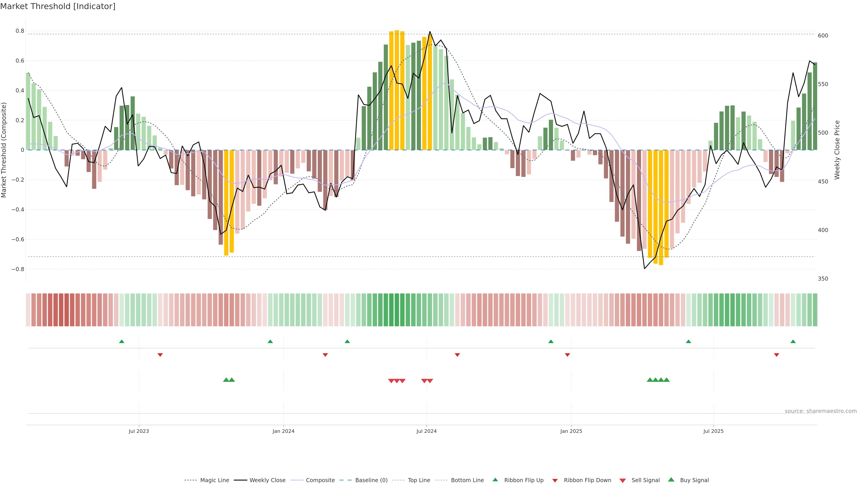Toggle the Top Line legend entry
This screenshot has height=488, width=868.
[x=419, y=480]
